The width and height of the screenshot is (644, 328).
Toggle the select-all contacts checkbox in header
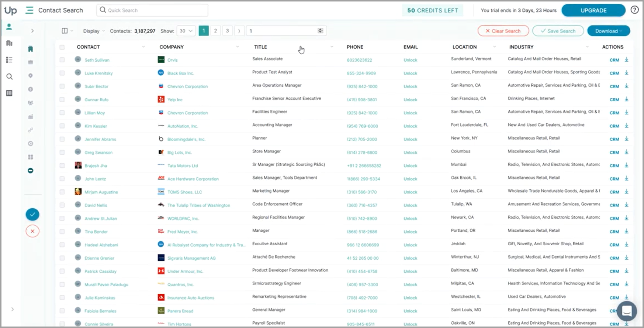[62, 47]
